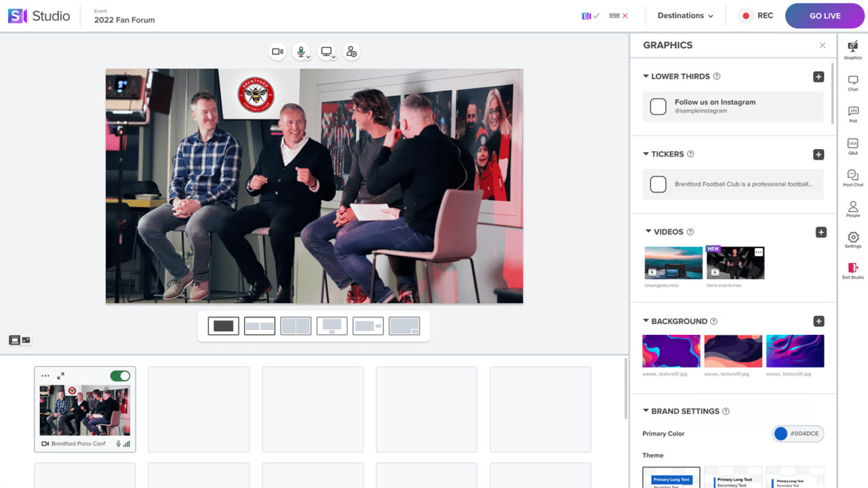Open the microphone options dropdown
The width and height of the screenshot is (868, 488).
308,58
